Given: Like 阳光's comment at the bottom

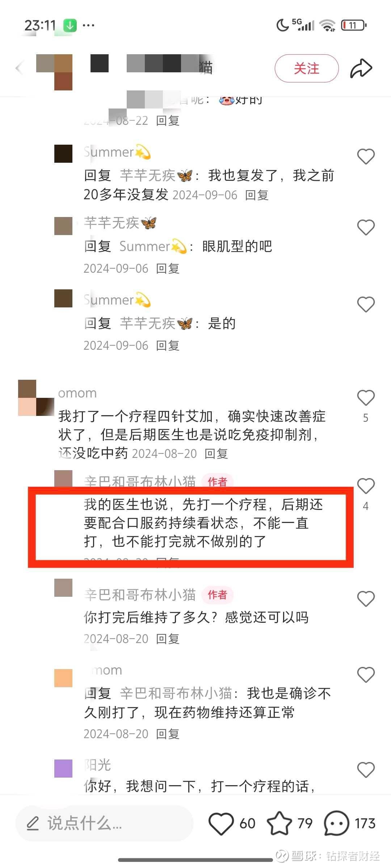Looking at the screenshot, I should tap(366, 770).
